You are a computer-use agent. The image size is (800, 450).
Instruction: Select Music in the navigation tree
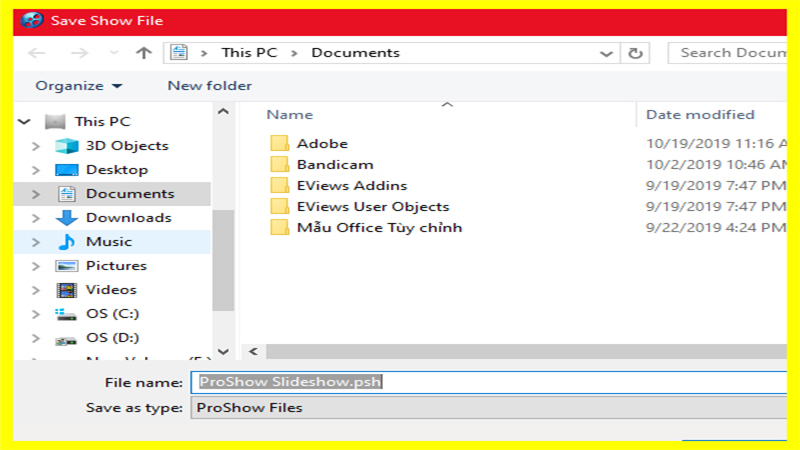109,242
